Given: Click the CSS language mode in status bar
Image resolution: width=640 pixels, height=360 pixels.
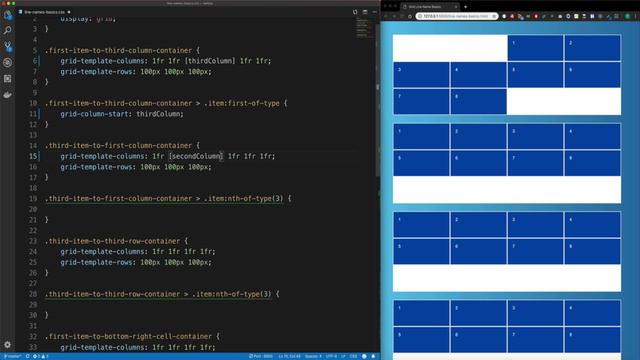Looking at the screenshot, I should [x=353, y=356].
